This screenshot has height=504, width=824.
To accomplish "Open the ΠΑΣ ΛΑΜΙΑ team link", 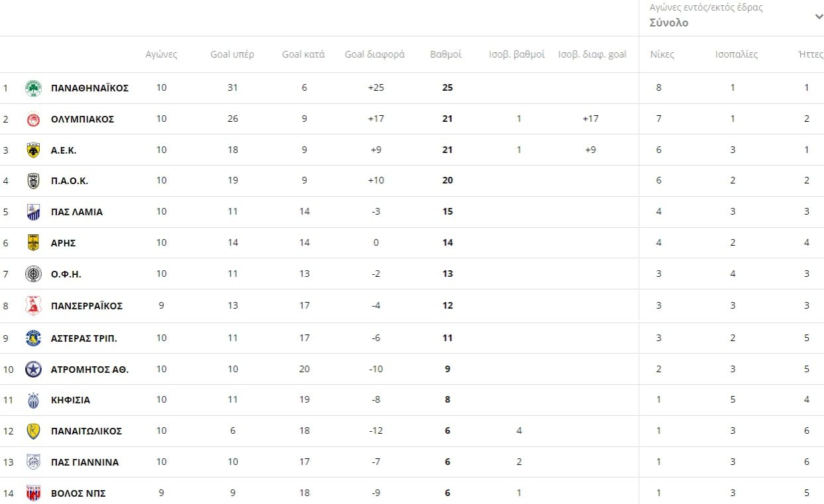I will point(77,212).
